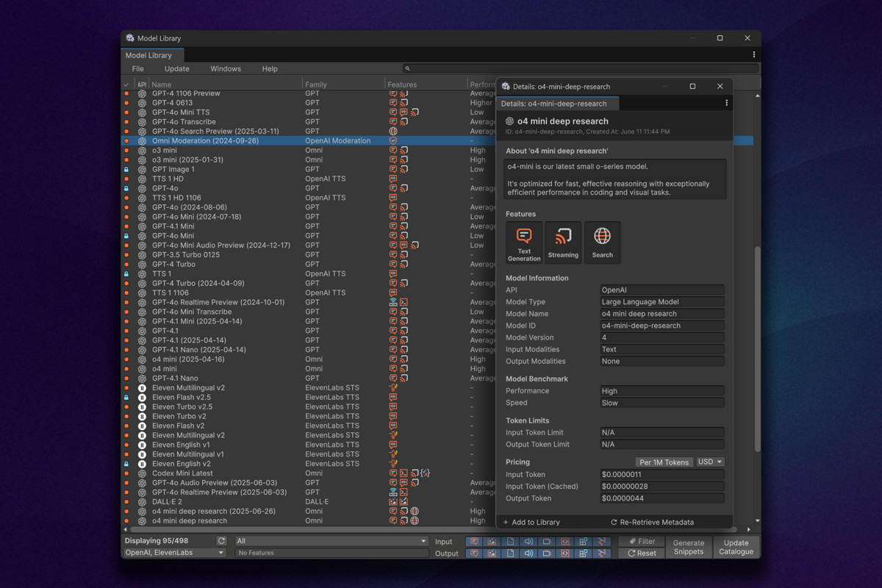Open the OpenAI, ElevenLabs provider dropdown
This screenshot has height=588, width=882.
pyautogui.click(x=173, y=553)
